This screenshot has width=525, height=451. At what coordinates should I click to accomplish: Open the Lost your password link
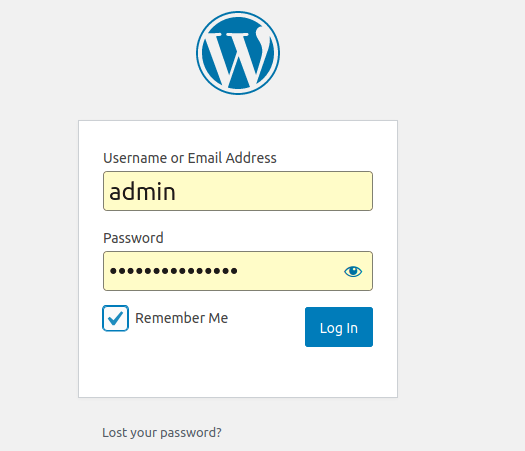pos(162,433)
